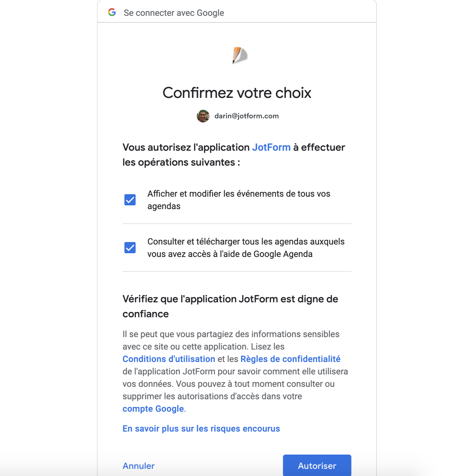Uncheck the "Afficher et modifier les événements" checkbox

[x=130, y=200]
